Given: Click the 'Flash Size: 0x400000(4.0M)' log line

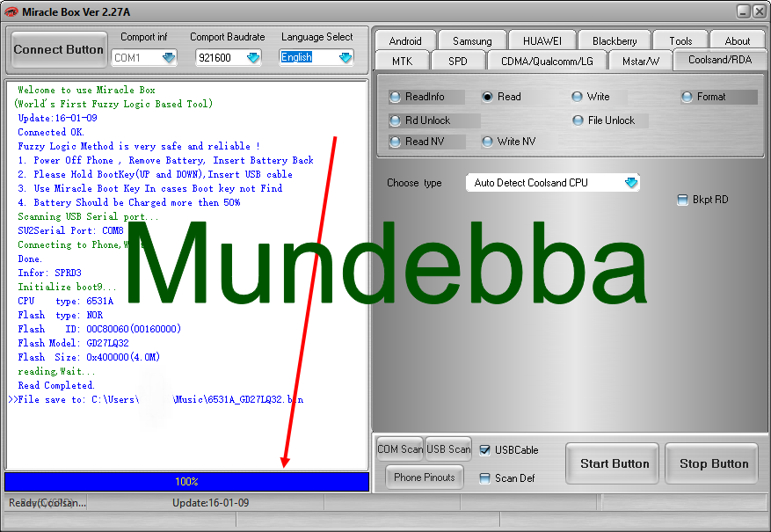Looking at the screenshot, I should click(x=89, y=358).
